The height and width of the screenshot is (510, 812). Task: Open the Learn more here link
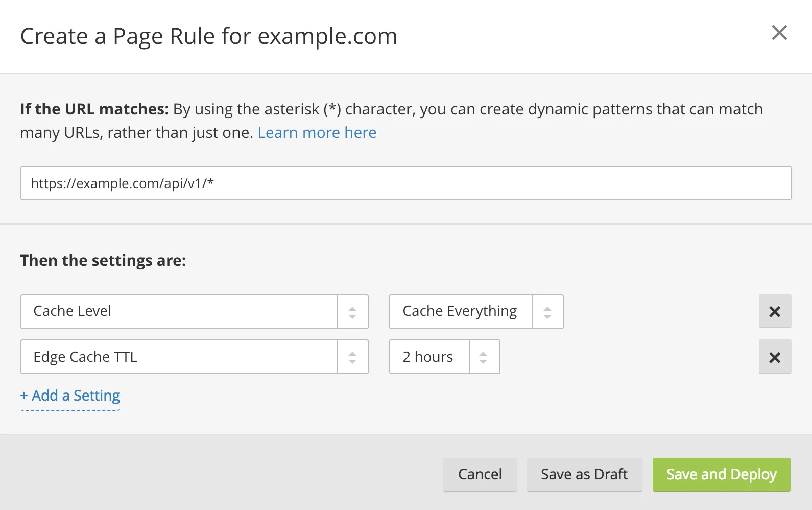(x=317, y=133)
